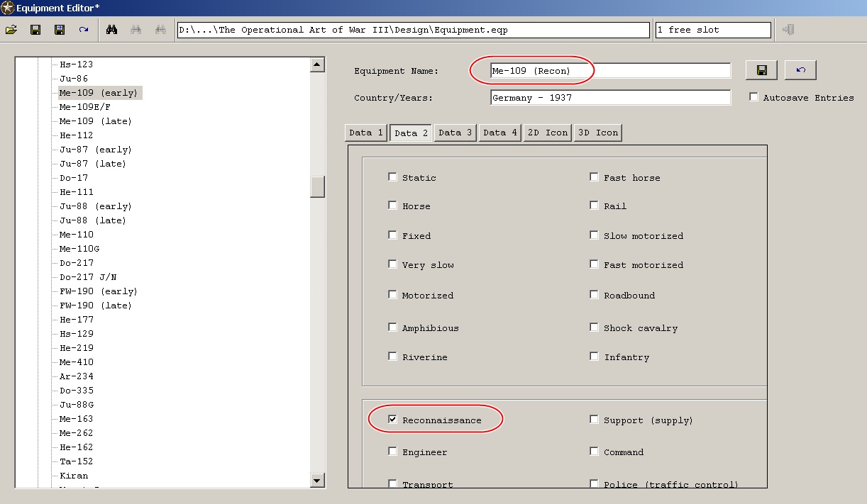Check the Fast horse option

pyautogui.click(x=594, y=177)
